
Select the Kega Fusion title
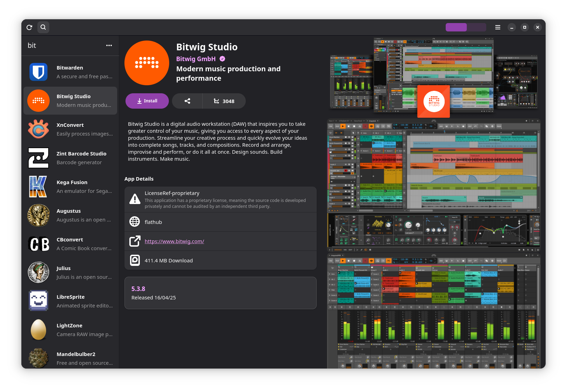(72, 182)
